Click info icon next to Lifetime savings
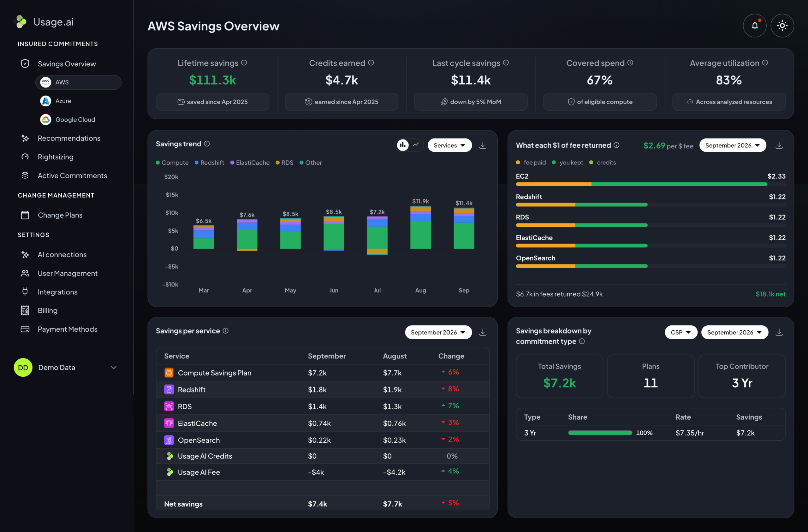 [244, 63]
